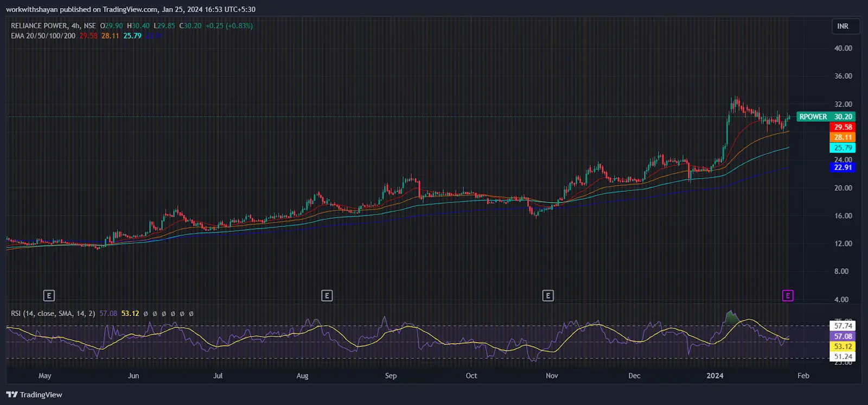
Task: Click the earnings E marker between Aug and Sep
Action: 327,296
